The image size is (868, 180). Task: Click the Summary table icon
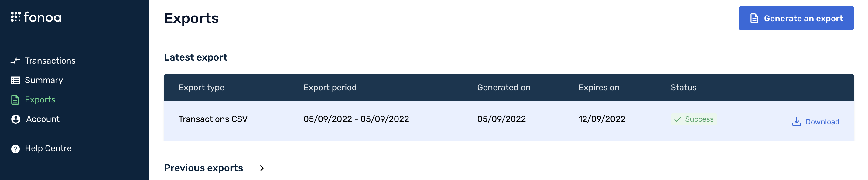pyautogui.click(x=15, y=80)
